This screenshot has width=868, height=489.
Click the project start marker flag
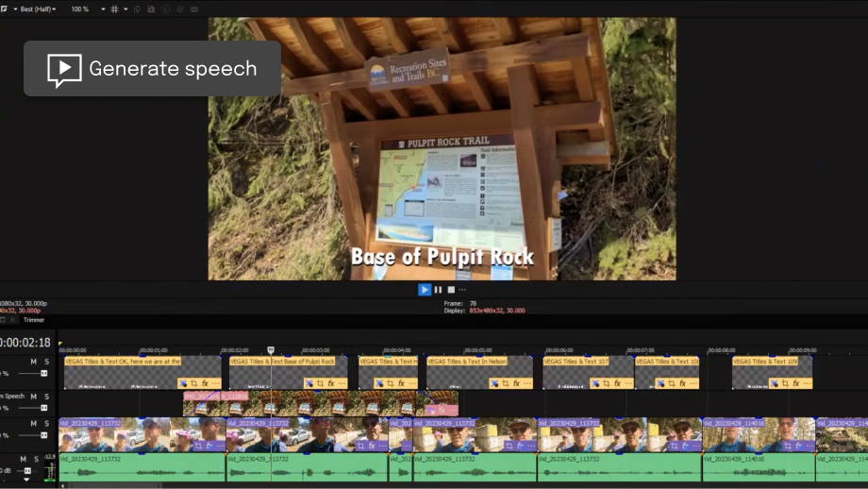pyautogui.click(x=60, y=344)
